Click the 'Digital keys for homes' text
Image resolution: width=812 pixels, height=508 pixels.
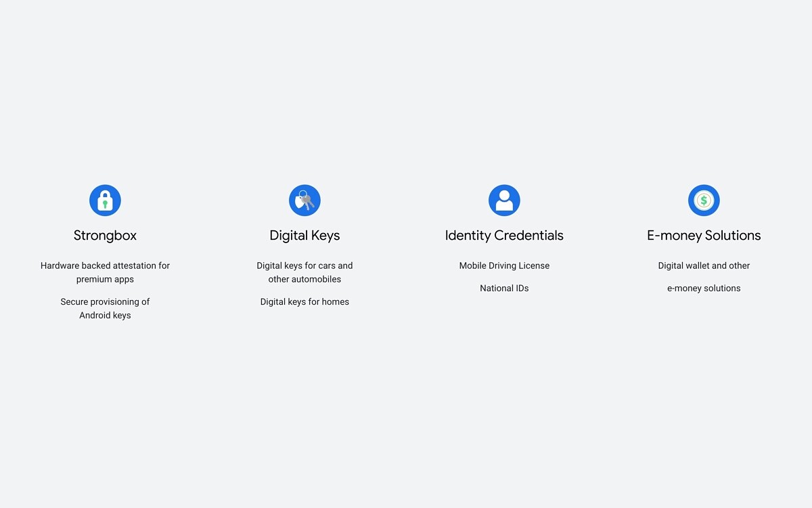(x=304, y=301)
